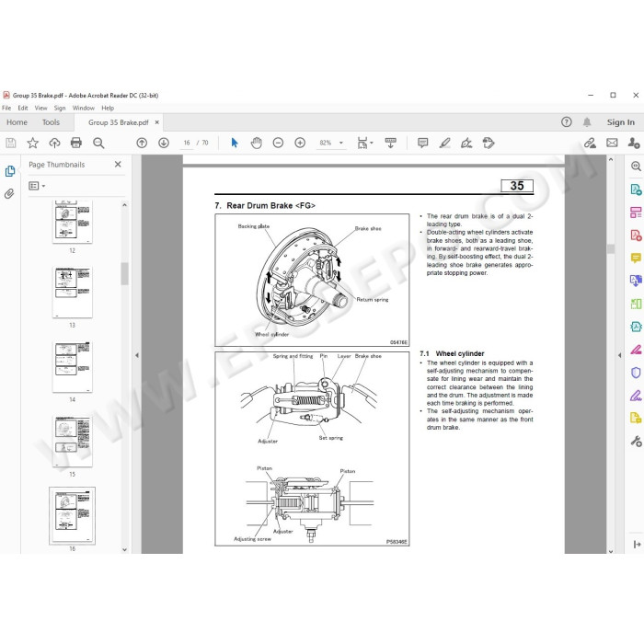Click the document vertical scrollbar thumb
644x644 pixels.
point(611,249)
